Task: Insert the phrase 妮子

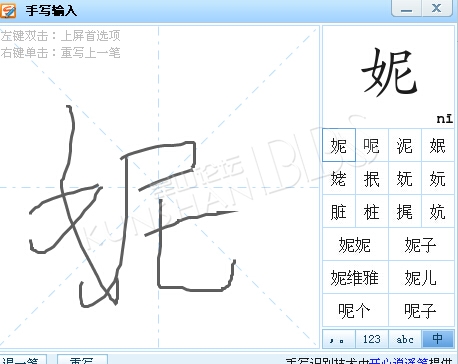Action: [x=421, y=244]
